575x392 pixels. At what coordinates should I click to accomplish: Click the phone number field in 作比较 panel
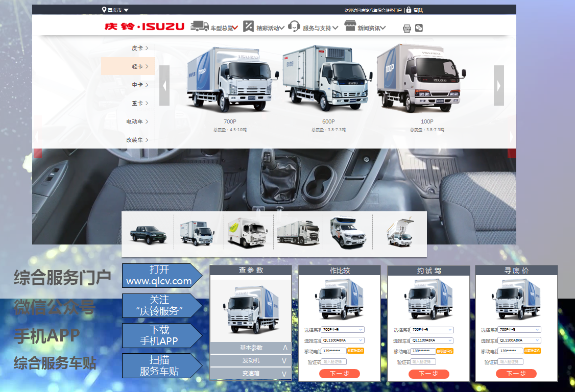click(x=334, y=351)
